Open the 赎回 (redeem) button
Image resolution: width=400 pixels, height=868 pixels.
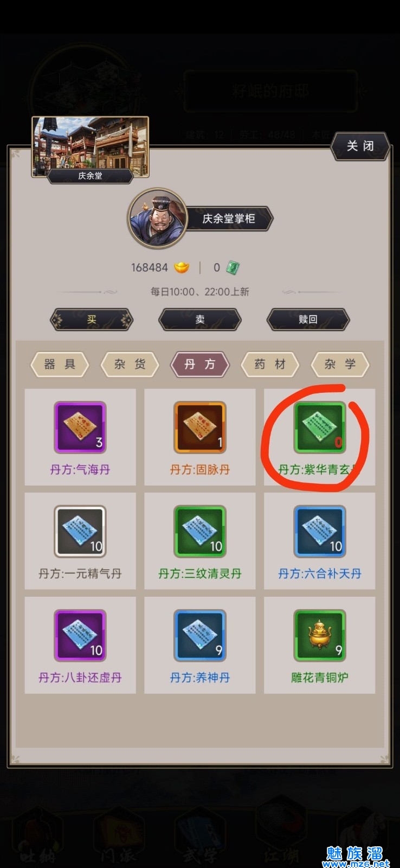point(308,320)
